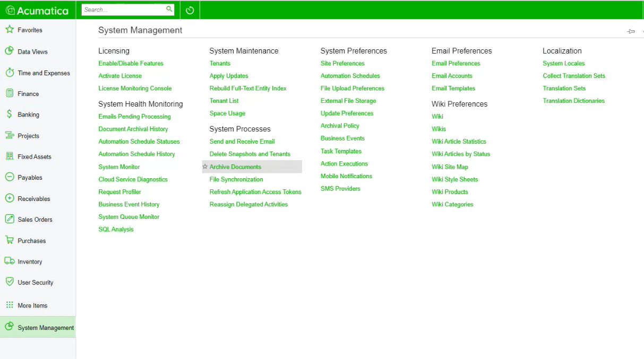Open the Enable/Disable Features link
This screenshot has width=644, height=359.
point(131,63)
